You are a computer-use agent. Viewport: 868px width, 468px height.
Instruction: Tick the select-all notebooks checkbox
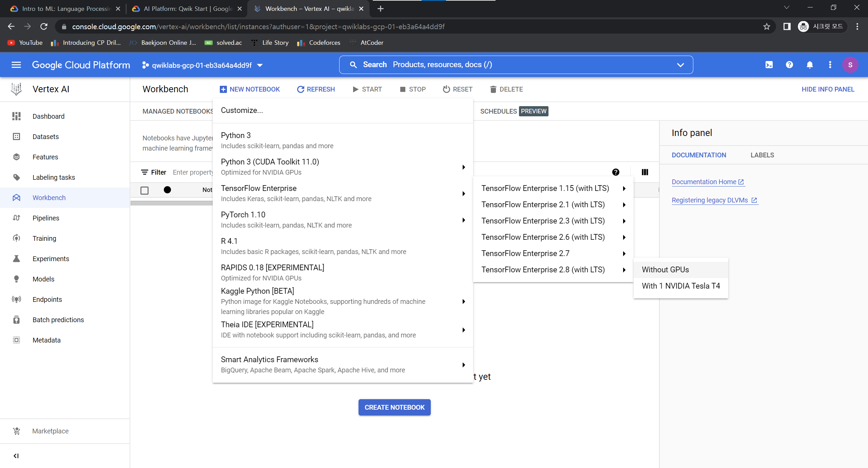point(144,190)
